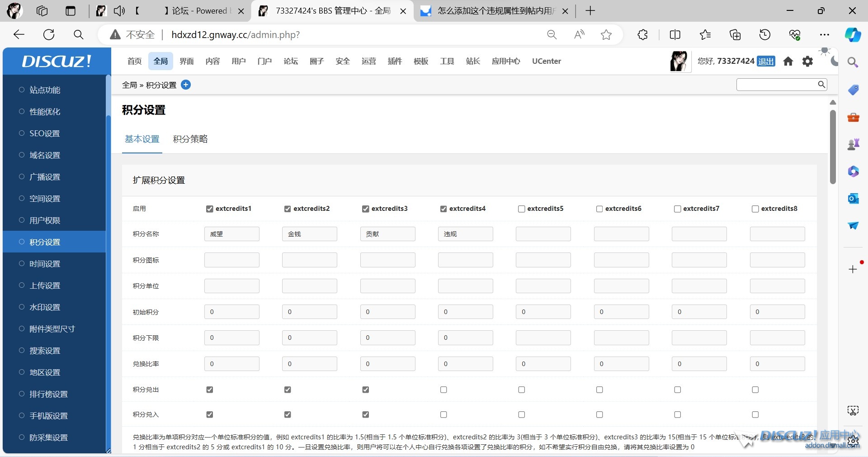Screen dimensions: 868x457
Task: Enable the extcredits5 checkbox
Action: tap(522, 209)
